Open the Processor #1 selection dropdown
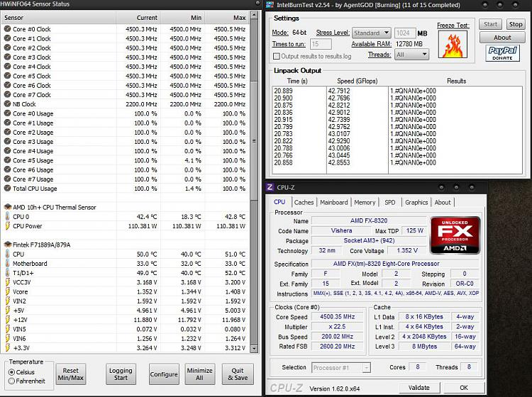This screenshot has height=397, width=532. pyautogui.click(x=341, y=367)
